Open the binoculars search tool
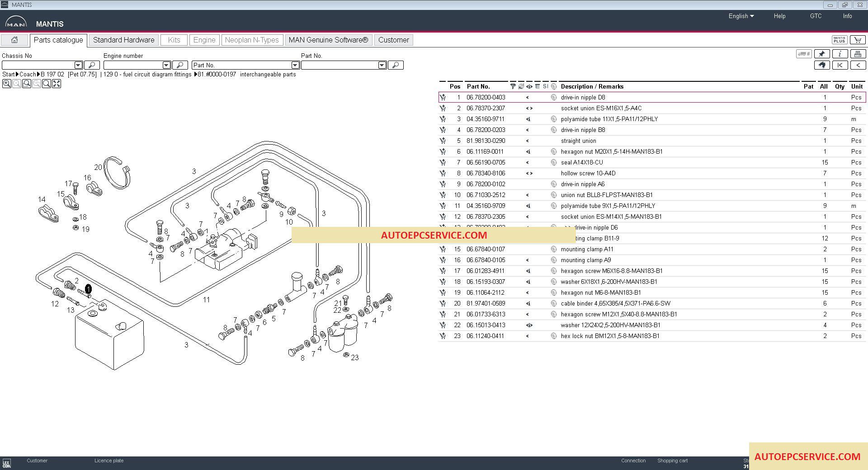 coord(822,65)
